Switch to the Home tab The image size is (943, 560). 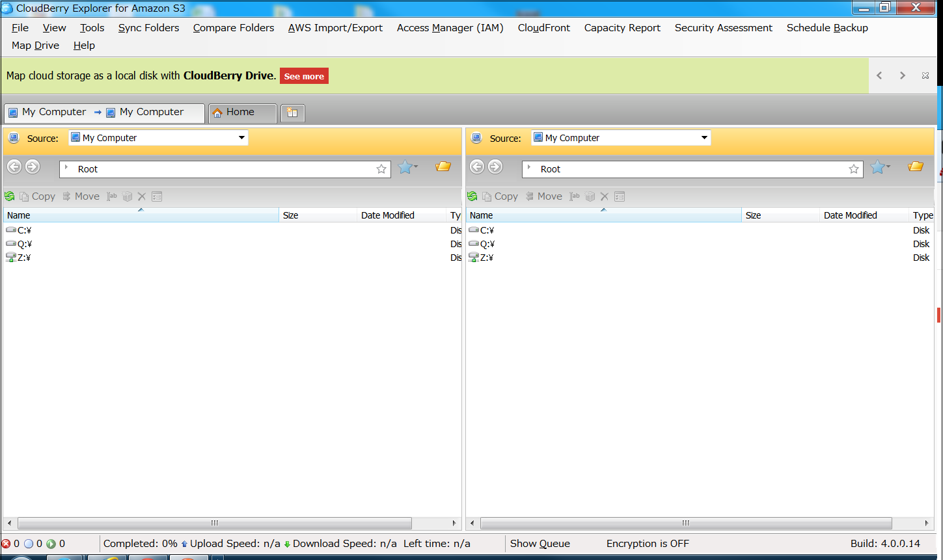pos(240,112)
